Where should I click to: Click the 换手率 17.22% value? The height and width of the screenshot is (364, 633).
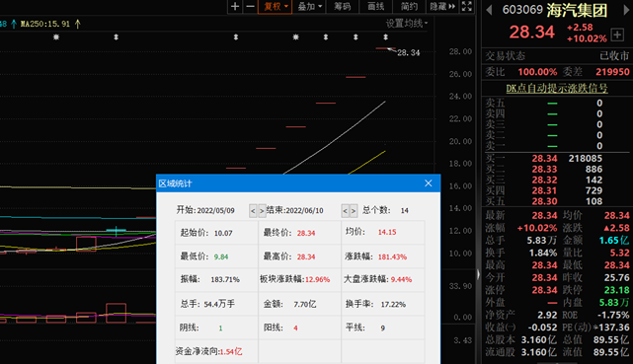point(393,305)
